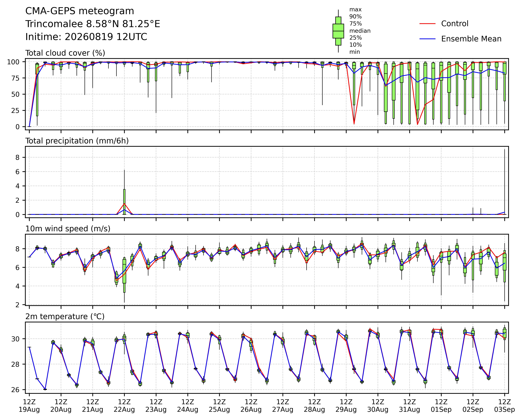The width and height of the screenshot is (522, 420).
Task: Click the "10%" label in the box-plot legend
Action: point(355,45)
